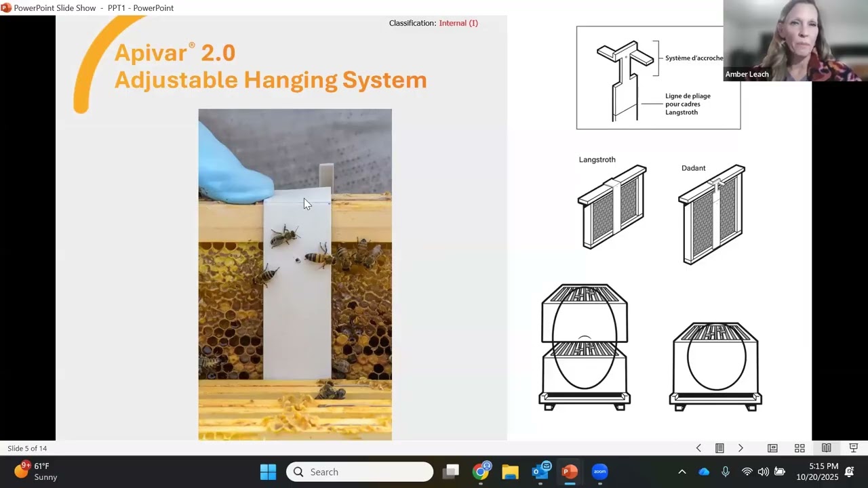Screen dimensions: 868x488
Task: Switch to the PowerPoint taskbar icon
Action: (x=570, y=472)
